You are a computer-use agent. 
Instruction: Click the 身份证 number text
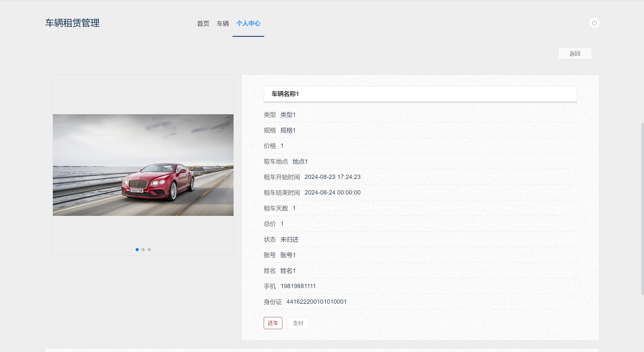[x=316, y=302]
